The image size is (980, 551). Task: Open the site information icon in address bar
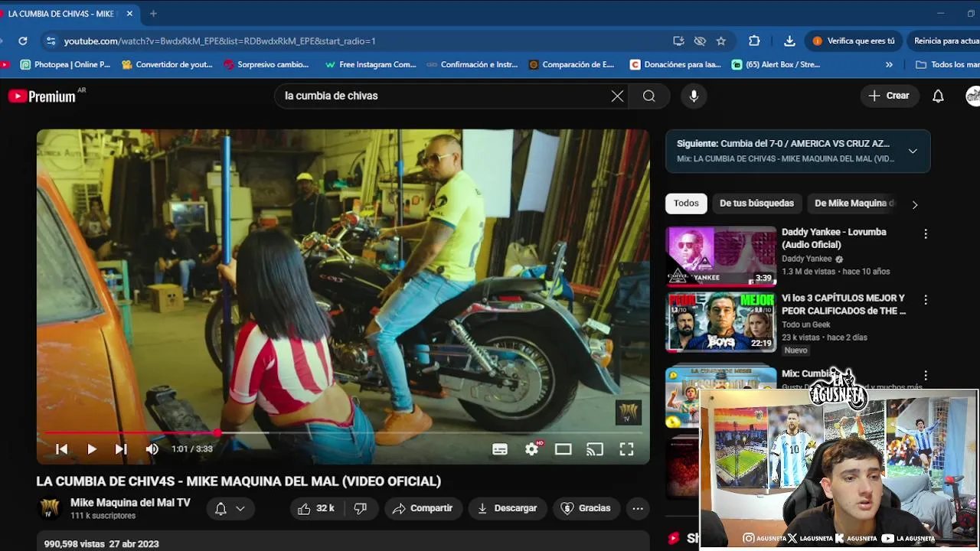tap(51, 41)
